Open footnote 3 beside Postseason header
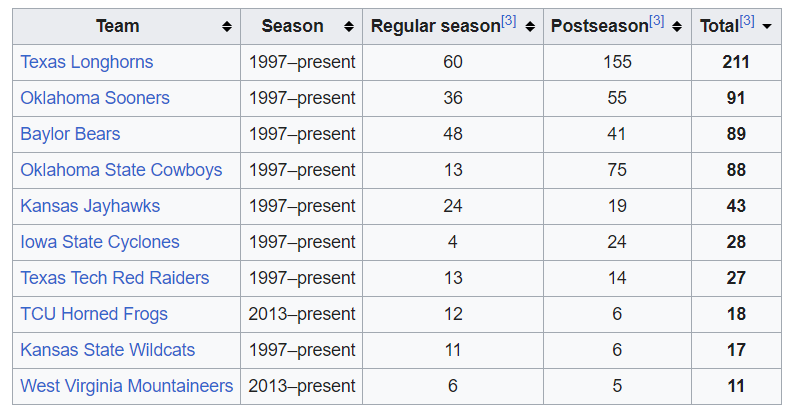Screen dimensions: 790x415 (x=657, y=21)
